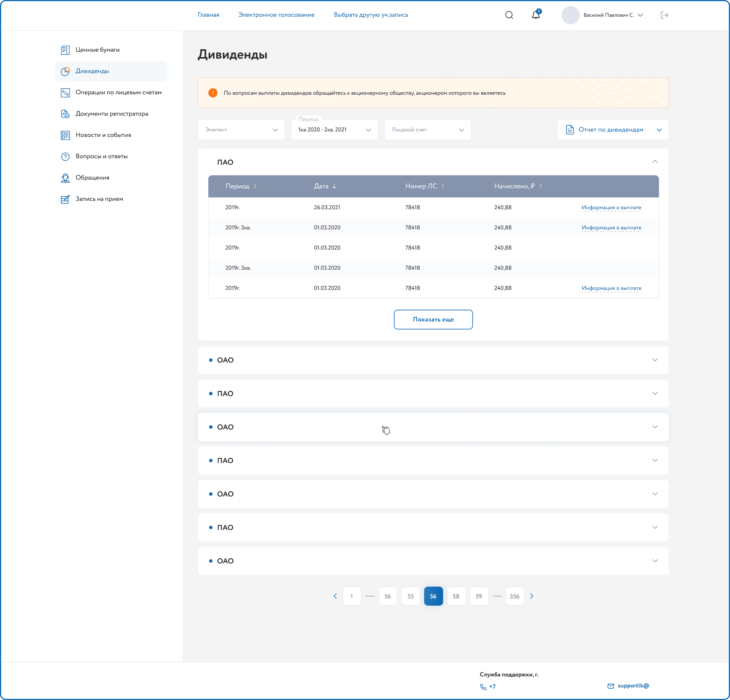
Task: Open the Эмитент dropdown
Action: coord(241,130)
